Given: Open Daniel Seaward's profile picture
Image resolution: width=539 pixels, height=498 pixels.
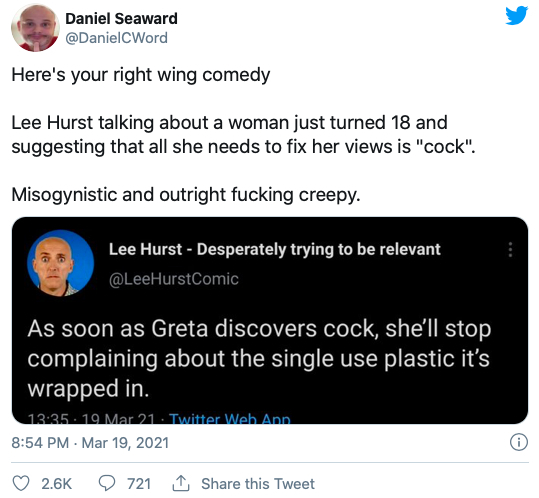Looking at the screenshot, I should [x=35, y=28].
